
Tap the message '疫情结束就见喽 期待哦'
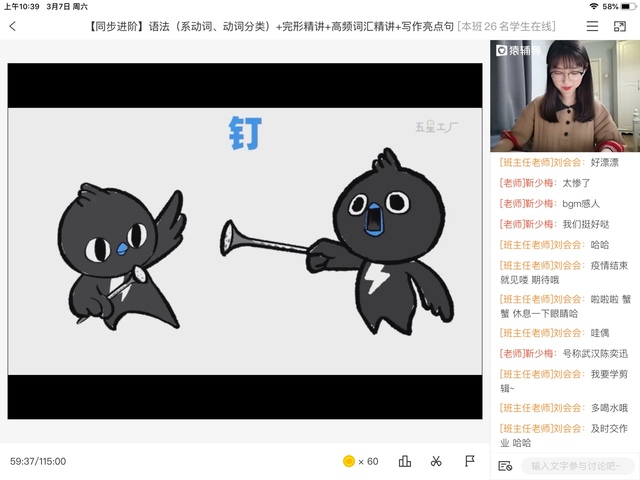pyautogui.click(x=564, y=272)
